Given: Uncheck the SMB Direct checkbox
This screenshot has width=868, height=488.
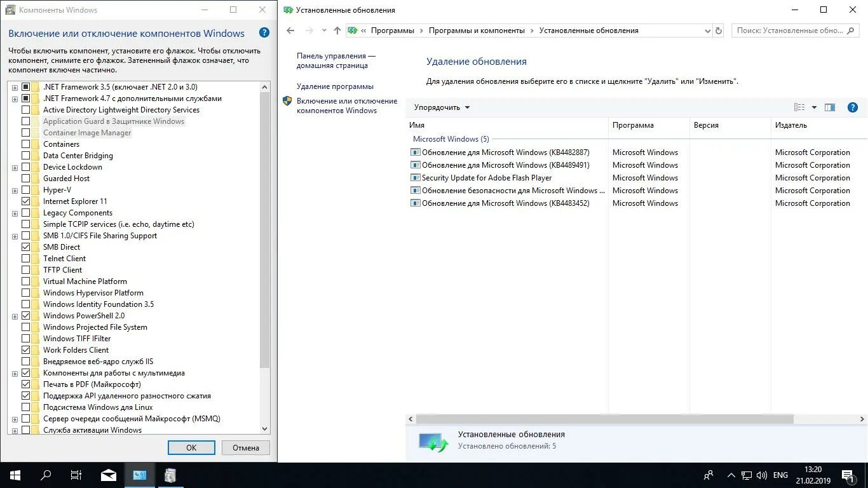Looking at the screenshot, I should (x=25, y=247).
